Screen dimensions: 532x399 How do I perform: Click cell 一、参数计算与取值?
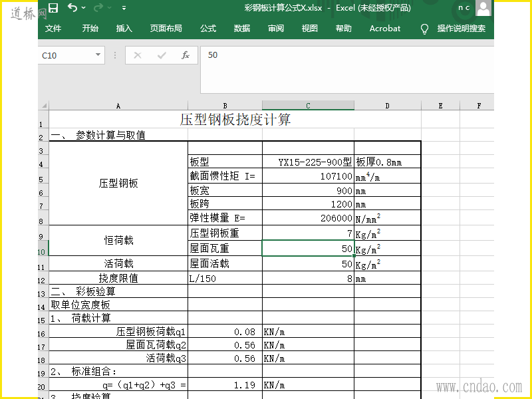coord(118,135)
